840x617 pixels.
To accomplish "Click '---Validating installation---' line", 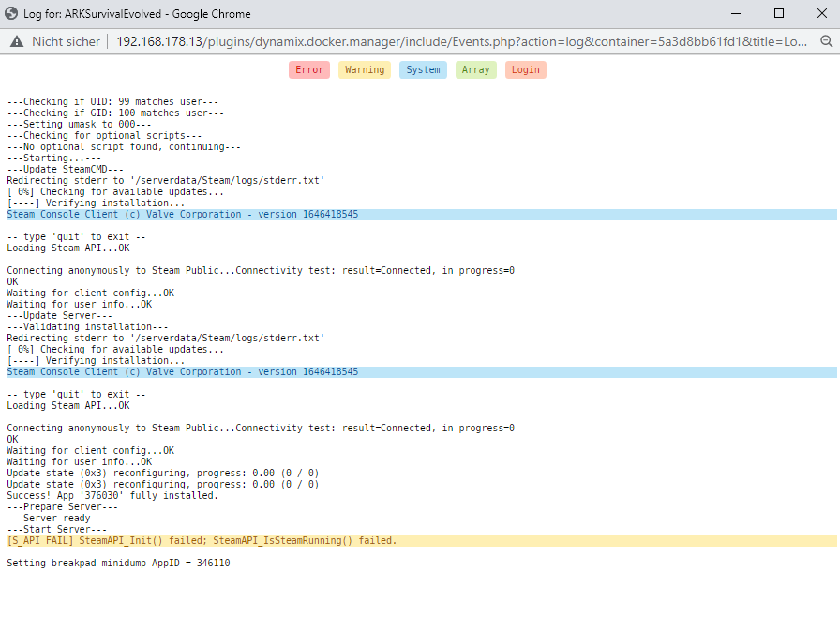I will point(87,326).
